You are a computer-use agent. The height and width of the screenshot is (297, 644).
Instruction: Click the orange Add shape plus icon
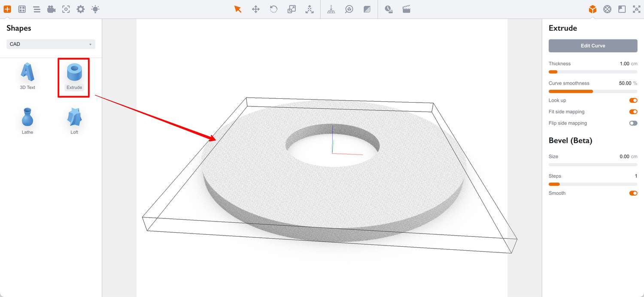(7, 9)
